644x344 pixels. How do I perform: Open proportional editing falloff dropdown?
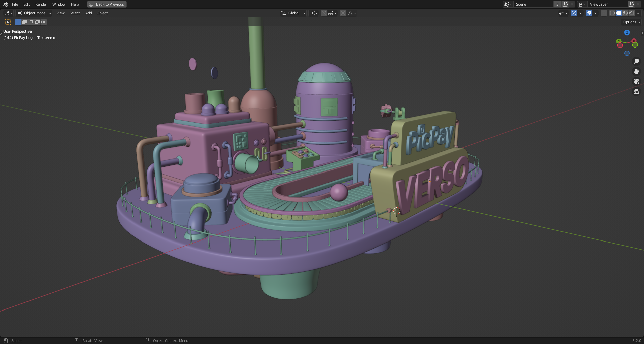pyautogui.click(x=352, y=13)
